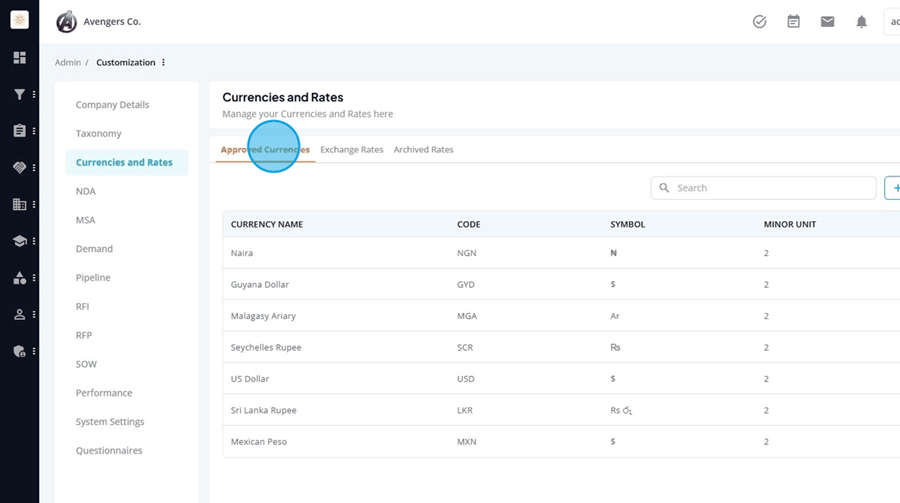The image size is (900, 503).
Task: Open the handshake icon in sidebar
Action: click(20, 168)
